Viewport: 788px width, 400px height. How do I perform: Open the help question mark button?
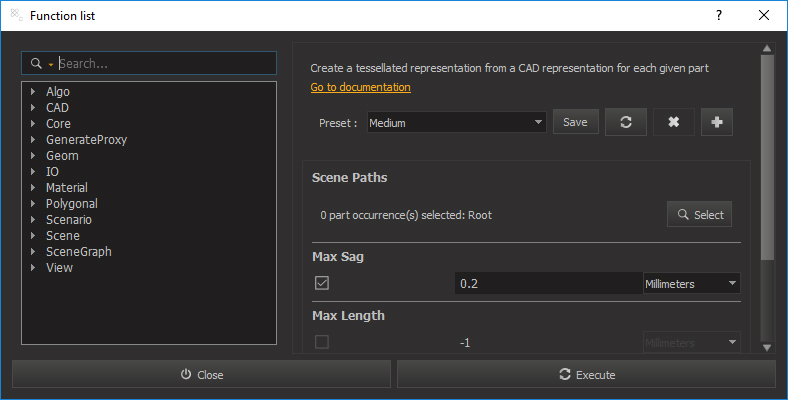[x=719, y=16]
